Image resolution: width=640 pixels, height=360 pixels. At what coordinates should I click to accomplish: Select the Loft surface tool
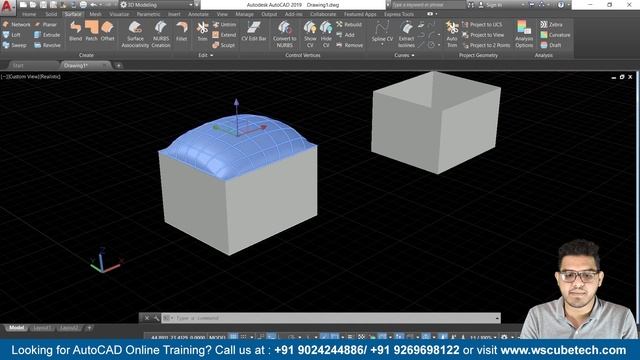tap(11, 35)
